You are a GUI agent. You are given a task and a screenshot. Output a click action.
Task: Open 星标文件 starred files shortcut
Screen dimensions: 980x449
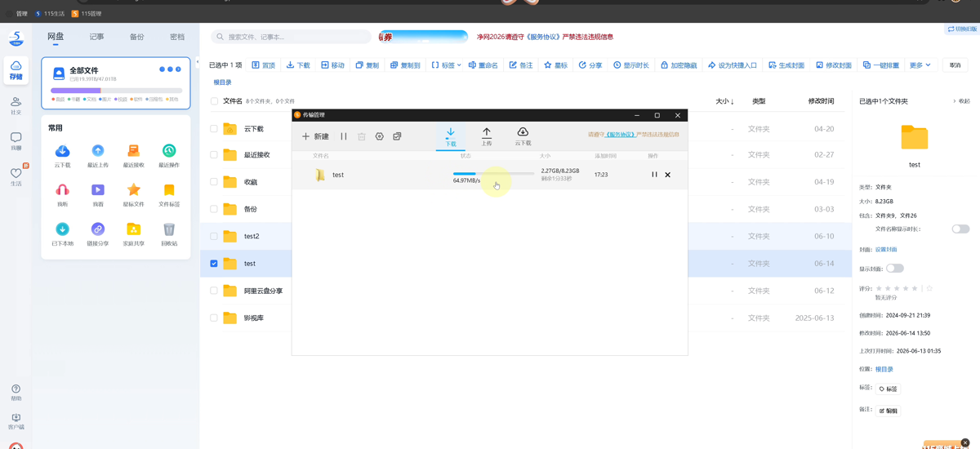click(134, 194)
